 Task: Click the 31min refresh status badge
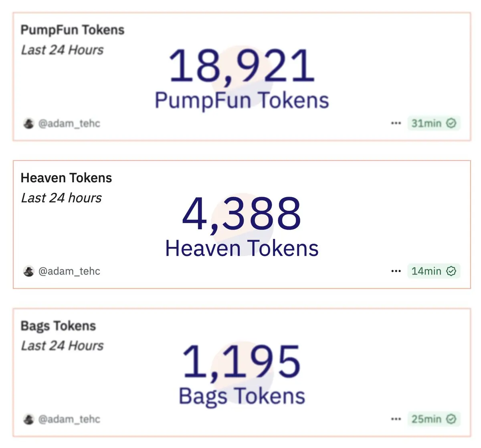click(x=434, y=123)
